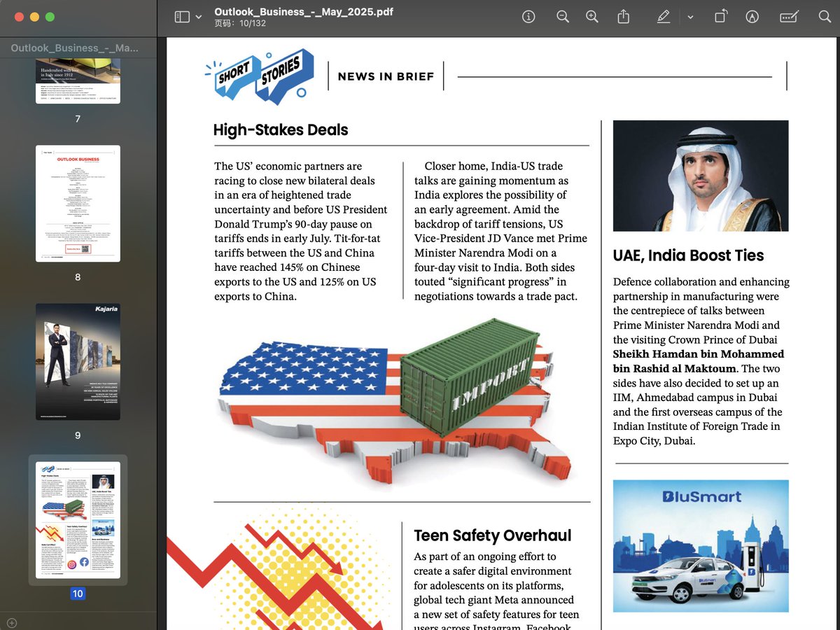Image resolution: width=840 pixels, height=630 pixels.
Task: Rotate the current page with the rotate icon
Action: (x=720, y=16)
